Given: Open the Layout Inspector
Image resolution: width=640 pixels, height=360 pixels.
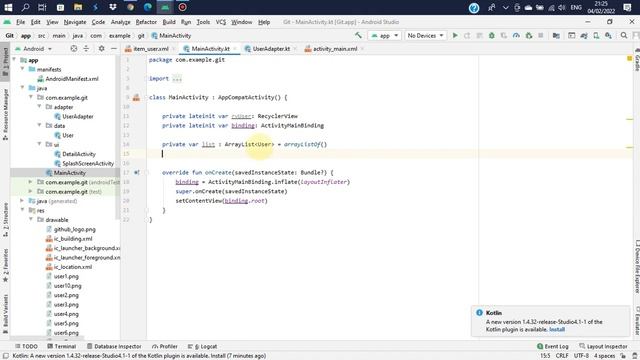Looking at the screenshot, I should click(x=603, y=346).
